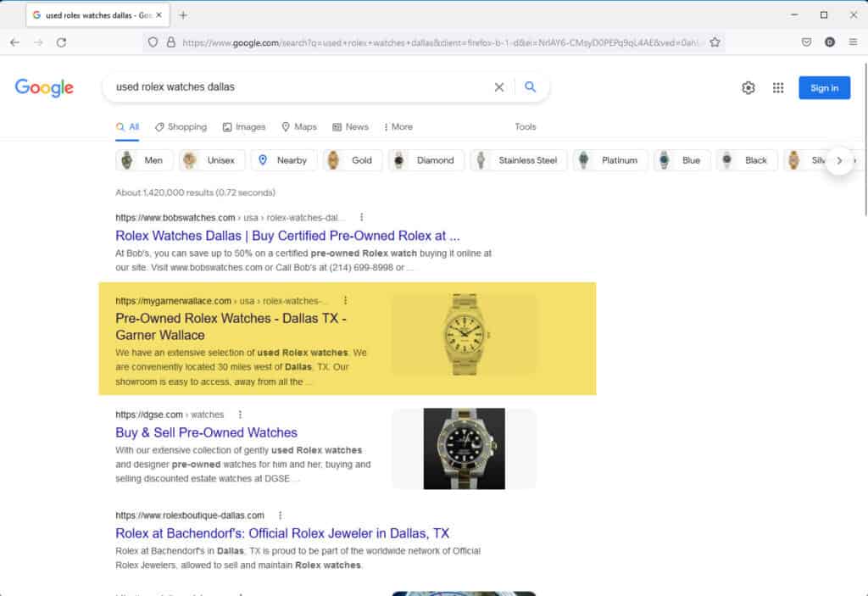This screenshot has width=868, height=596.
Task: Click the https://www.rolexboutique-dallas.com URL text
Action: [x=190, y=515]
